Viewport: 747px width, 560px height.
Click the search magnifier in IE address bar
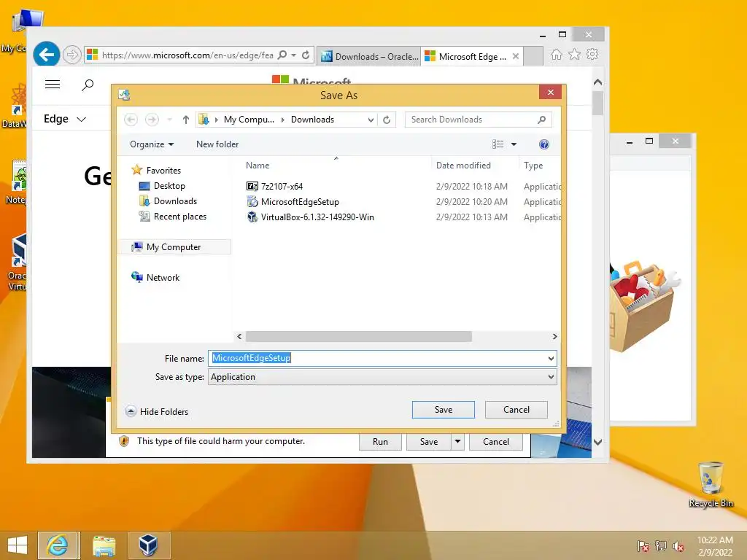click(x=282, y=55)
